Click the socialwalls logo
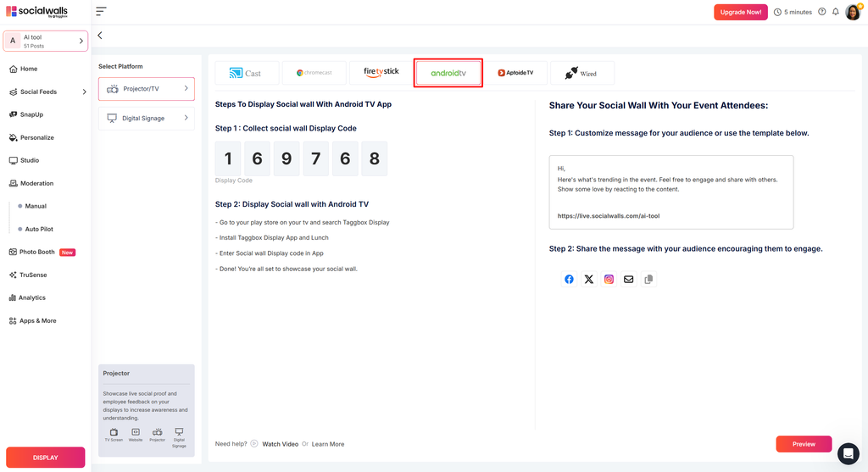868x472 pixels. pos(37,12)
